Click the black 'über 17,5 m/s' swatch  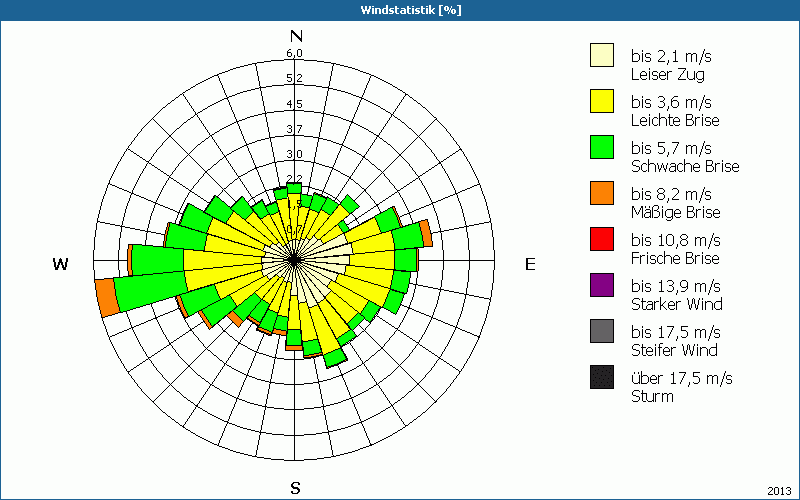click(602, 377)
